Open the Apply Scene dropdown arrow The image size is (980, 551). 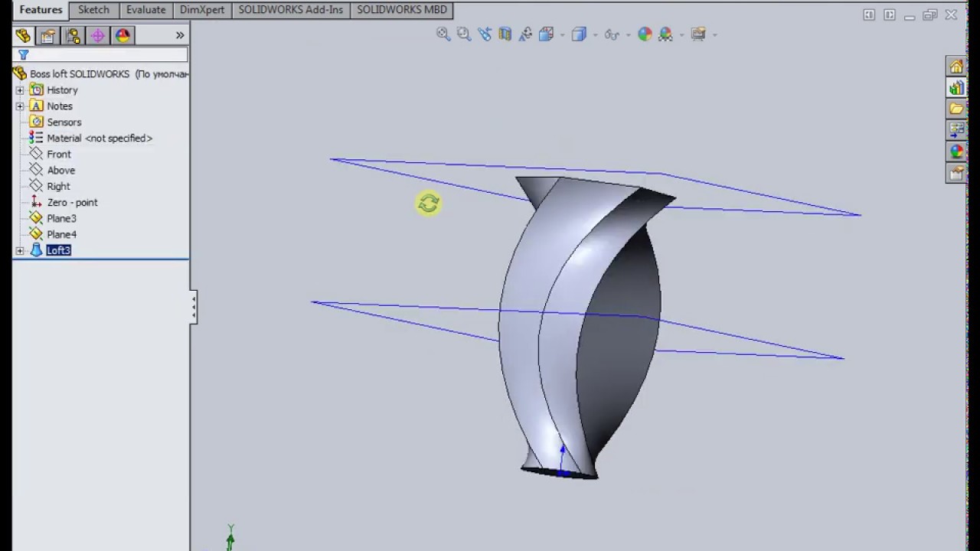[681, 34]
